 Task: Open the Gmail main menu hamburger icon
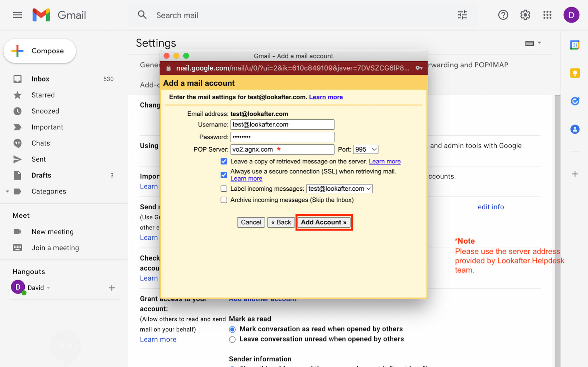[17, 15]
